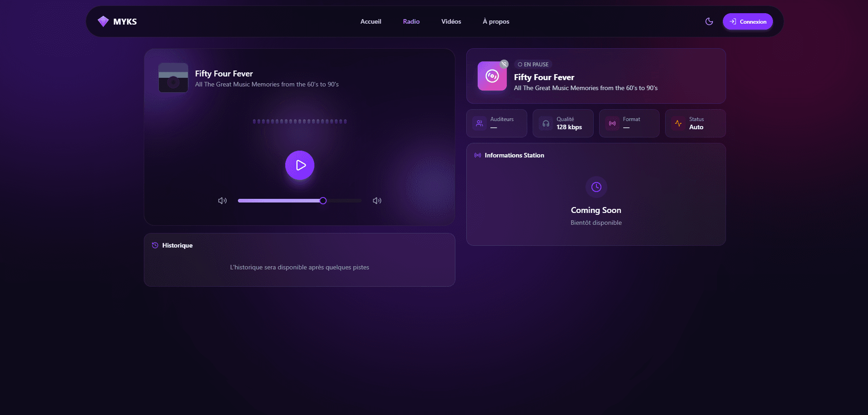The width and height of the screenshot is (868, 415).
Task: Click the pink station disc icon
Action: click(x=492, y=76)
